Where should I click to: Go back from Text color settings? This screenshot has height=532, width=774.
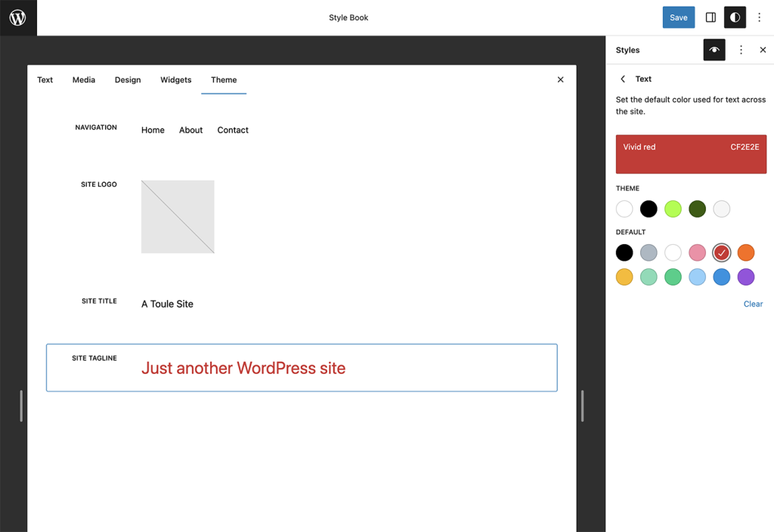(x=622, y=79)
